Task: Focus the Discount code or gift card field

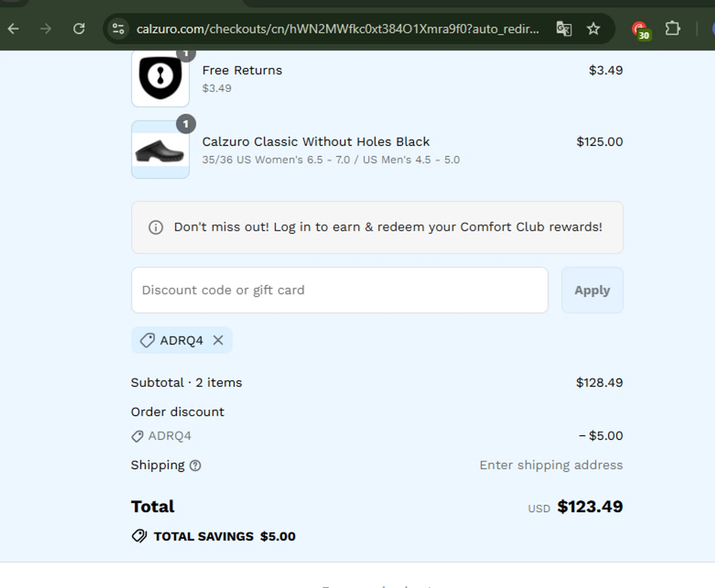Action: (x=339, y=290)
